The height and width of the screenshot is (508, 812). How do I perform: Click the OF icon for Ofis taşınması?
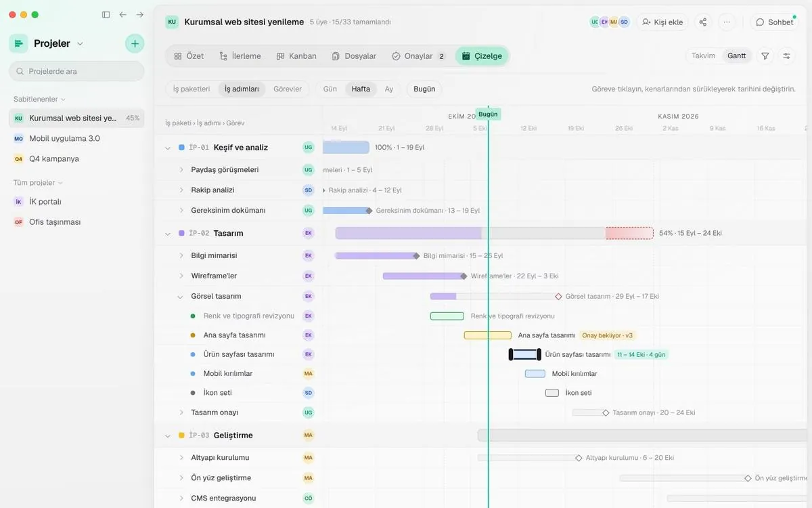click(x=18, y=221)
